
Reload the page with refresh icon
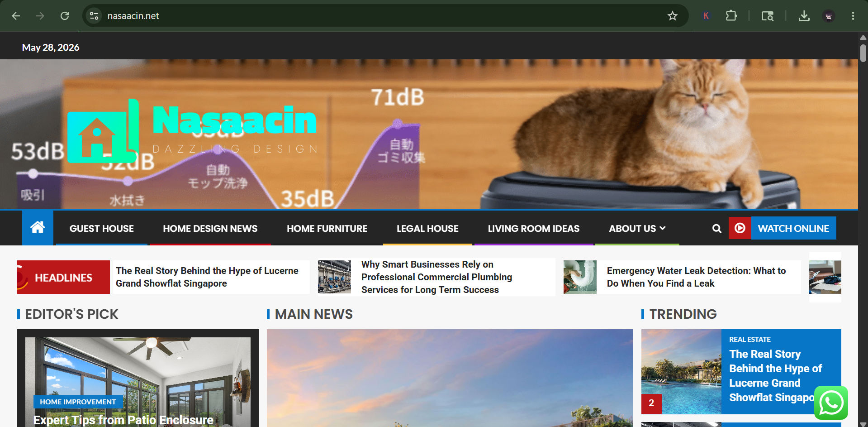[x=65, y=16]
